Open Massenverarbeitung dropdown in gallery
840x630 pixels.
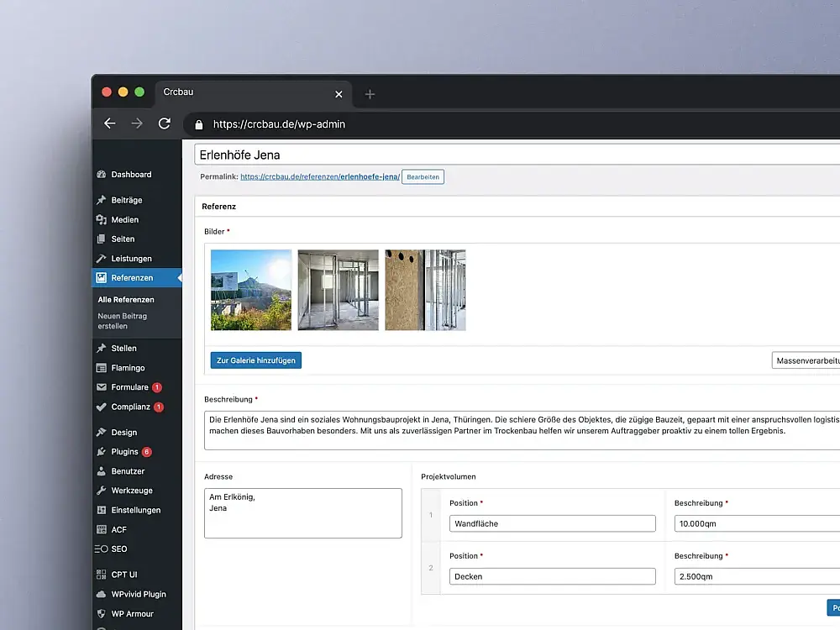806,360
